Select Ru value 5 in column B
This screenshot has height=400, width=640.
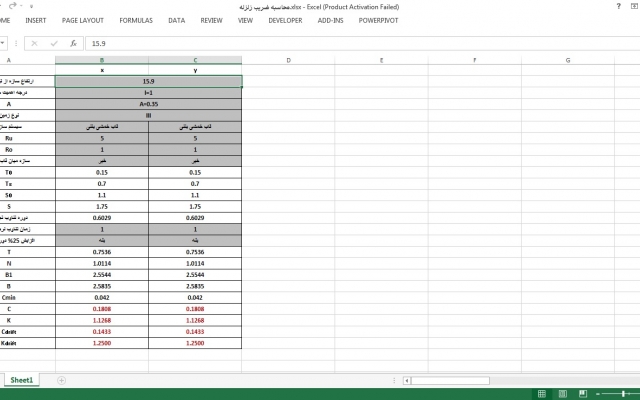point(102,138)
